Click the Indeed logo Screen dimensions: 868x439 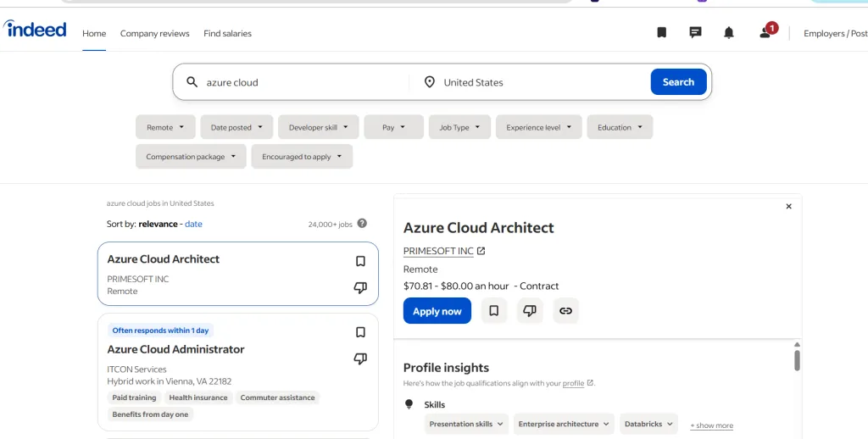coord(35,29)
